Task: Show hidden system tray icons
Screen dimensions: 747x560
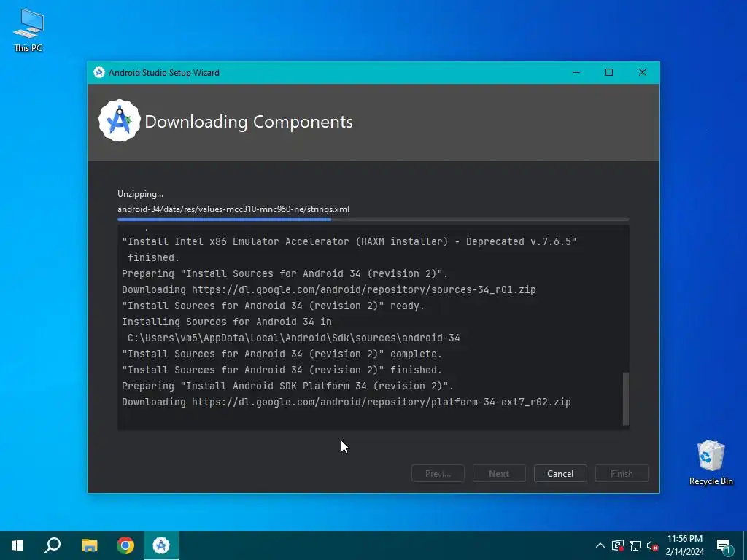Action: [x=600, y=545]
